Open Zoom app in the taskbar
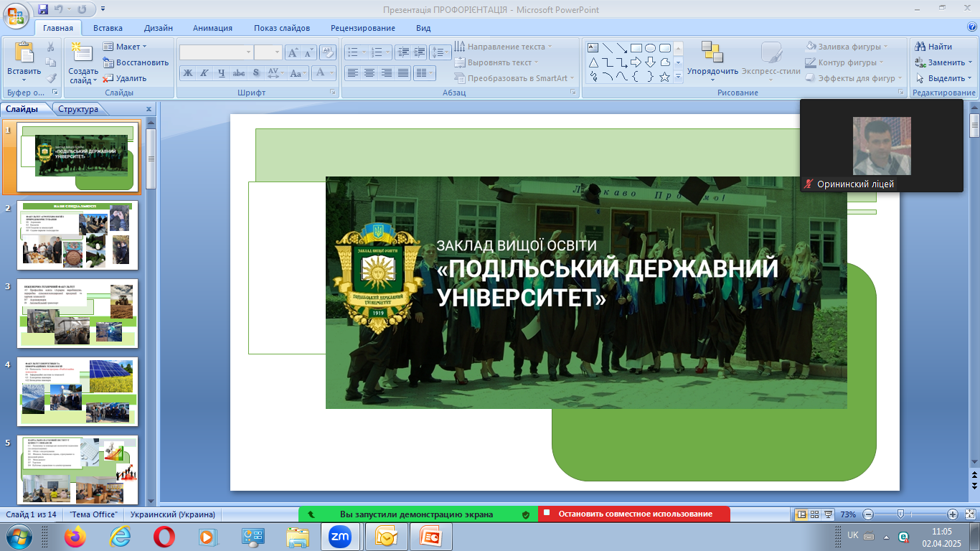This screenshot has height=551, width=980. tap(339, 536)
